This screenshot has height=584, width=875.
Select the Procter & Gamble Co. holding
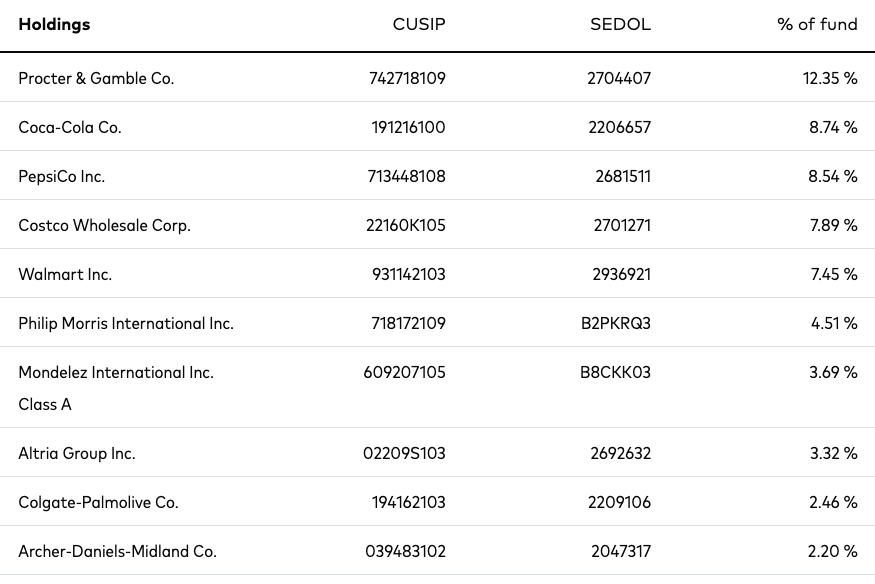pos(96,79)
